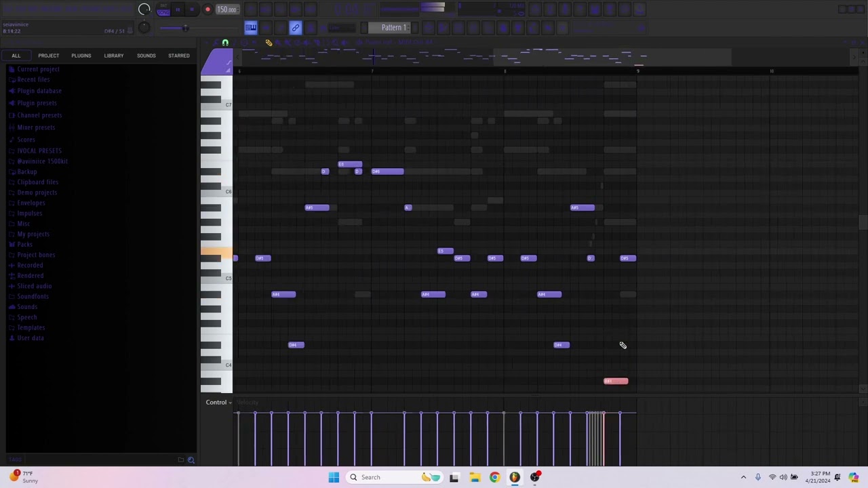Expand Plugin database in browser
Screen dimensions: 868x488
pos(39,91)
